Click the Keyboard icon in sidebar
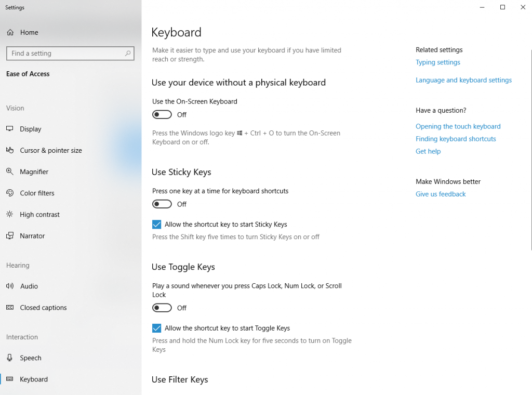Image resolution: width=532 pixels, height=395 pixels. click(10, 379)
